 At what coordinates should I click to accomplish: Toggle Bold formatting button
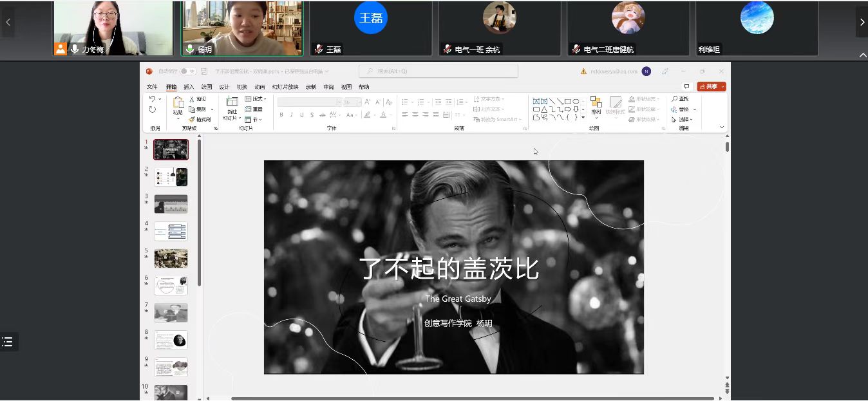[x=281, y=115]
